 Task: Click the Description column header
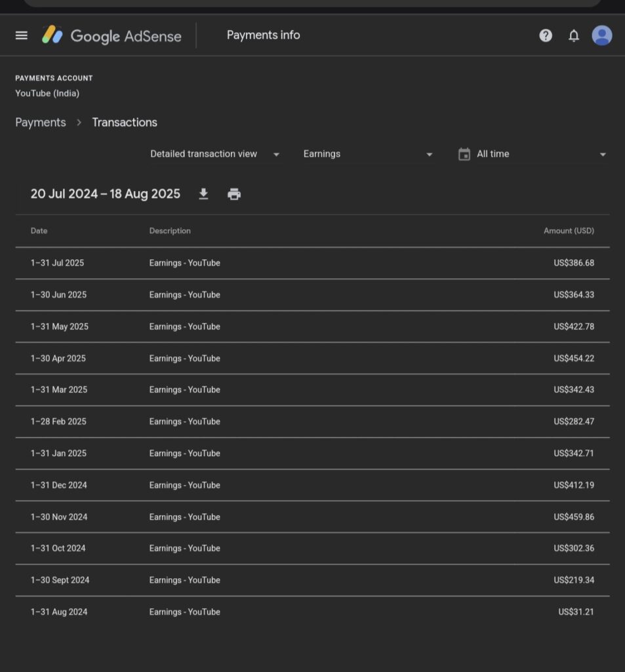[x=170, y=231]
